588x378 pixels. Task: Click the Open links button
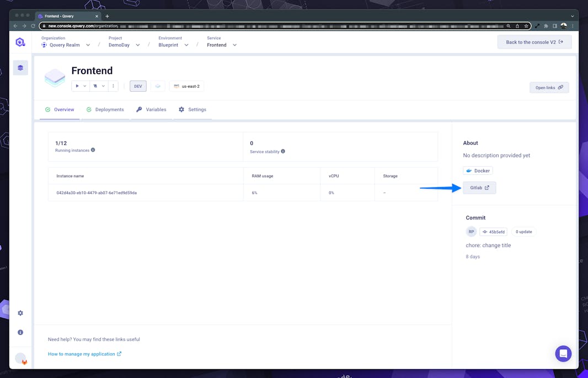click(x=549, y=87)
